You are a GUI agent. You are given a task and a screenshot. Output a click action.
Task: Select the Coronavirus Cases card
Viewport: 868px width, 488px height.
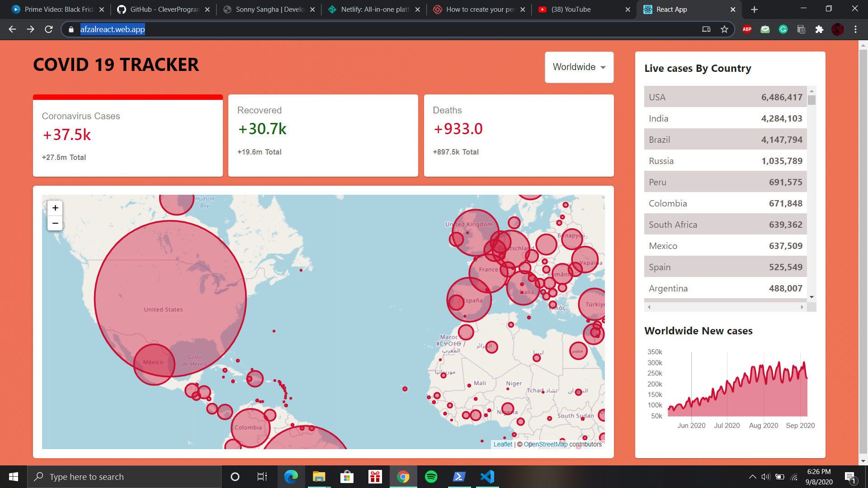point(127,136)
